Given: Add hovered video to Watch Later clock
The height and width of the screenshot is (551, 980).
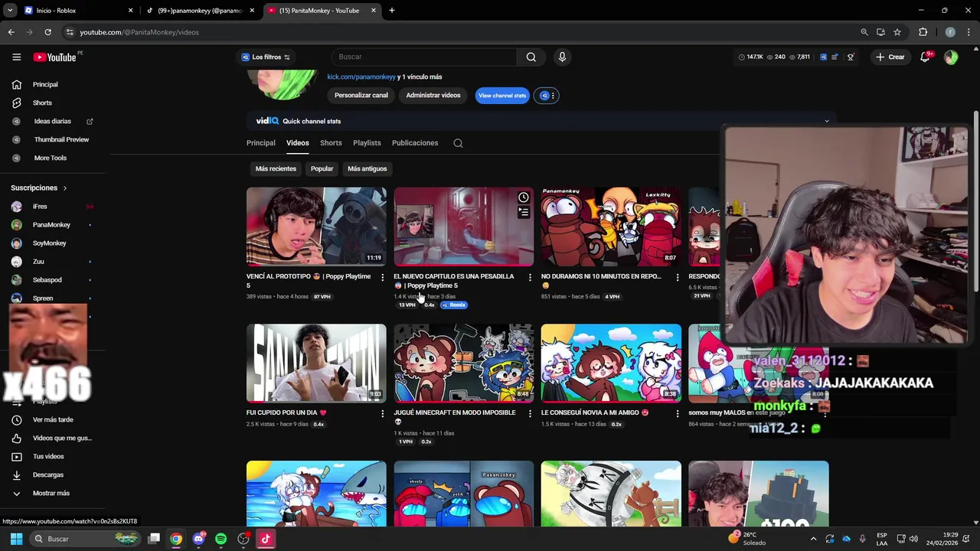Looking at the screenshot, I should (x=524, y=197).
